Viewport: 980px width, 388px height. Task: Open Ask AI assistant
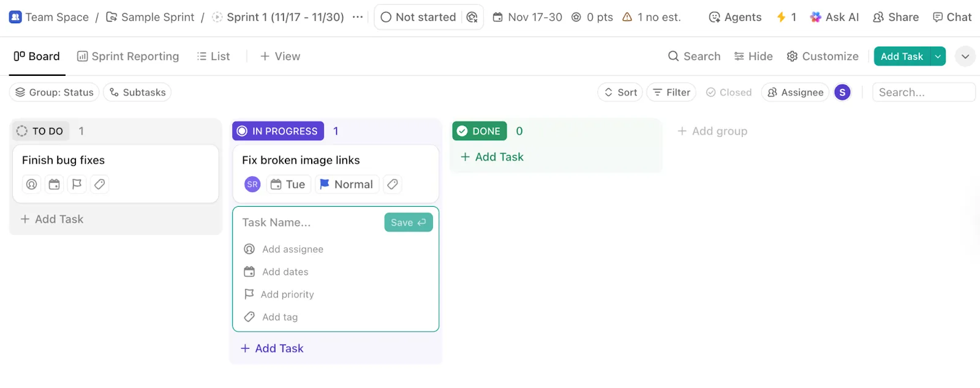click(834, 17)
